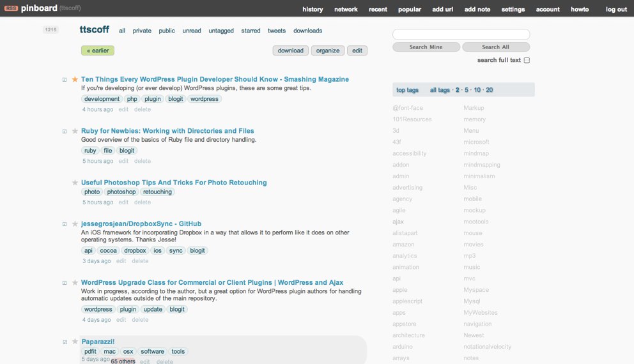Unstar the Ten Things WordPress Plugin bookmark
Image resolution: width=634 pixels, height=364 pixels.
click(75, 79)
